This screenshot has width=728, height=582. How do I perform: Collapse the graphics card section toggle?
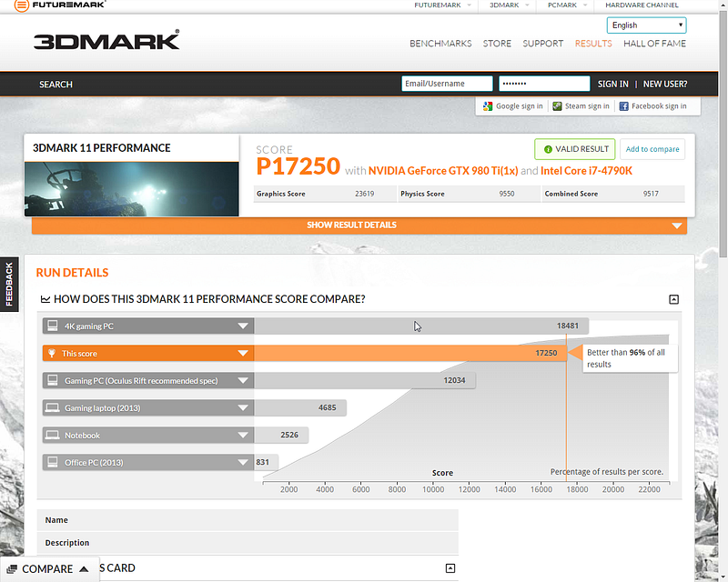(x=450, y=568)
